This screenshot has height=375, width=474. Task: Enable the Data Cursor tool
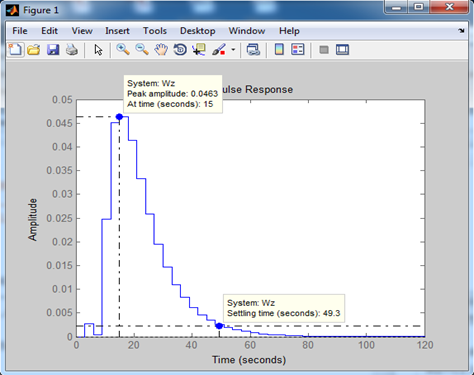pyautogui.click(x=199, y=50)
